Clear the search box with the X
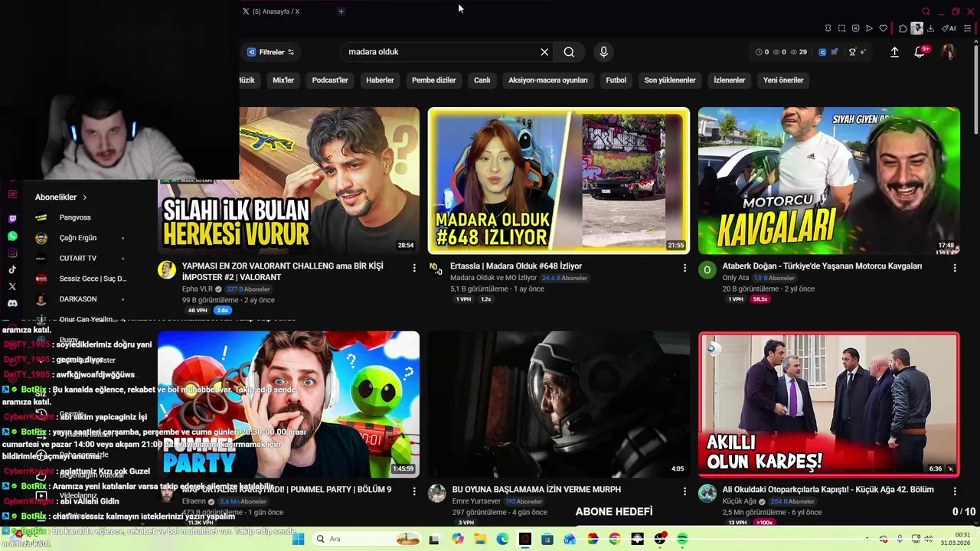The width and height of the screenshot is (980, 551). [544, 52]
